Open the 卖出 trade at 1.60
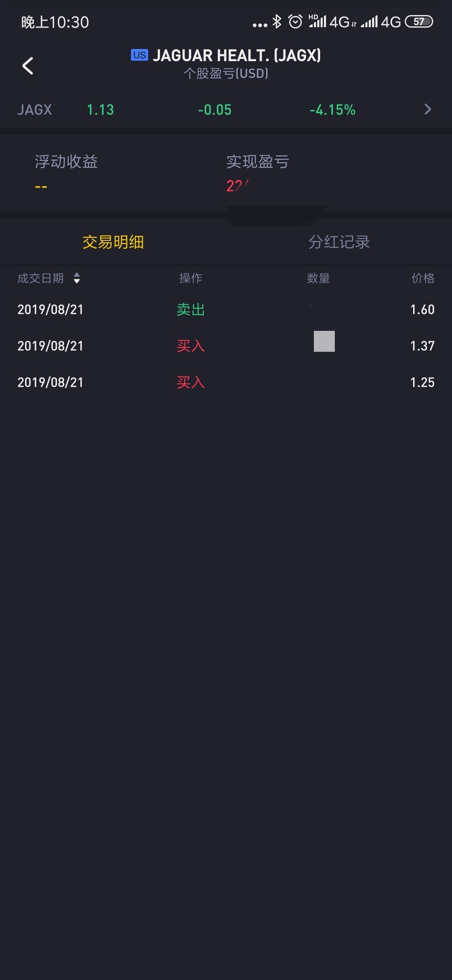 pyautogui.click(x=226, y=309)
